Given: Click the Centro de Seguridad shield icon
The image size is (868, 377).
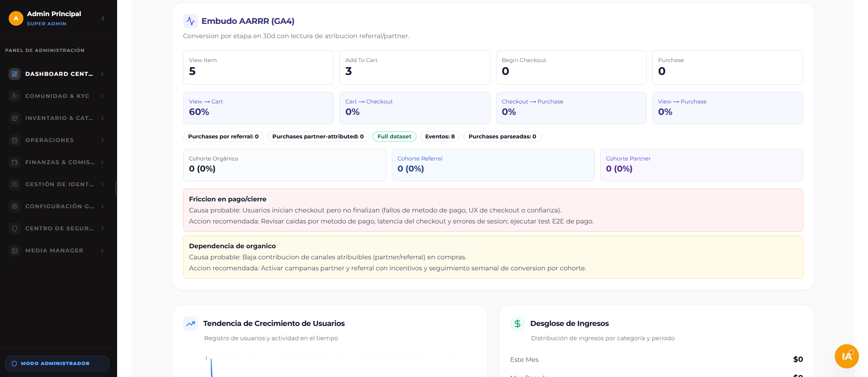Looking at the screenshot, I should coord(15,228).
